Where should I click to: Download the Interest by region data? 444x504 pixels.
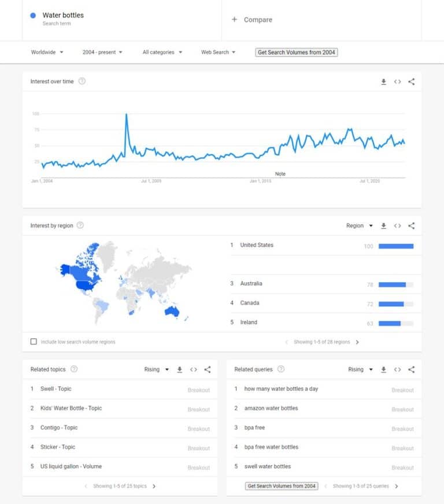pos(383,225)
